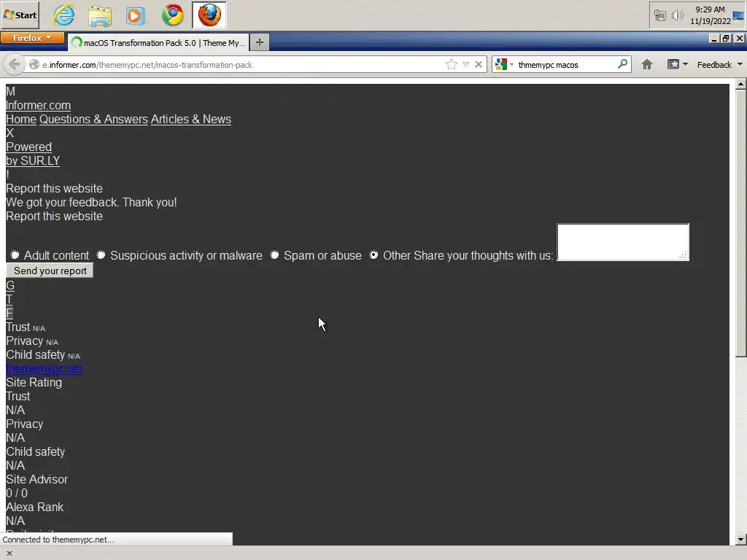Open Google Chrome from the taskbar

tap(173, 15)
